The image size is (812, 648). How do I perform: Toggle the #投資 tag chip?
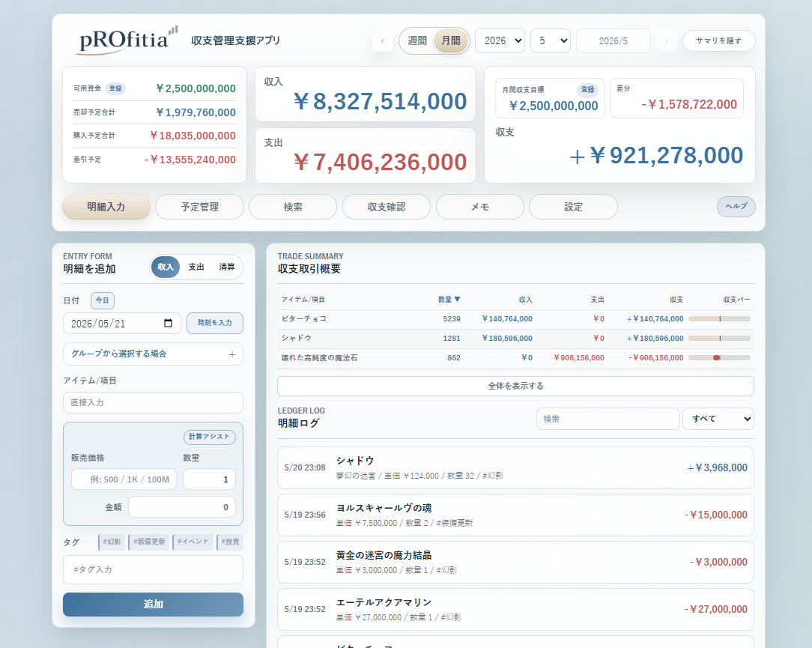click(230, 542)
